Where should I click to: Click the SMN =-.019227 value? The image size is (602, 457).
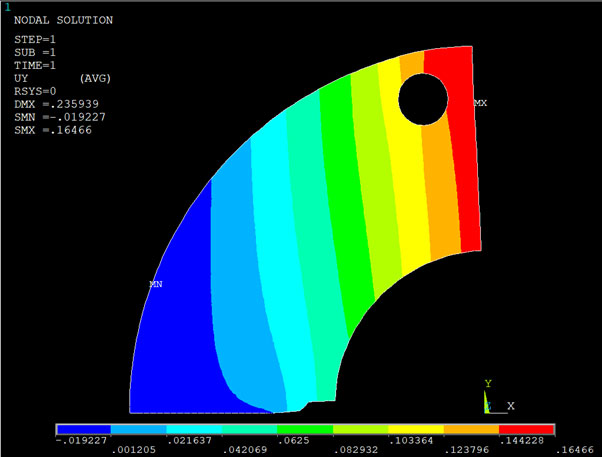pos(60,117)
